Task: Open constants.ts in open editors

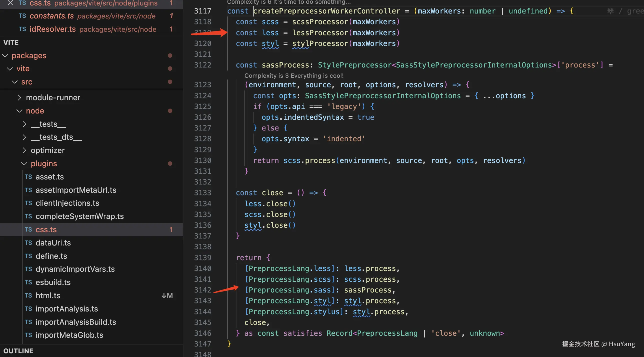Action: [51, 16]
